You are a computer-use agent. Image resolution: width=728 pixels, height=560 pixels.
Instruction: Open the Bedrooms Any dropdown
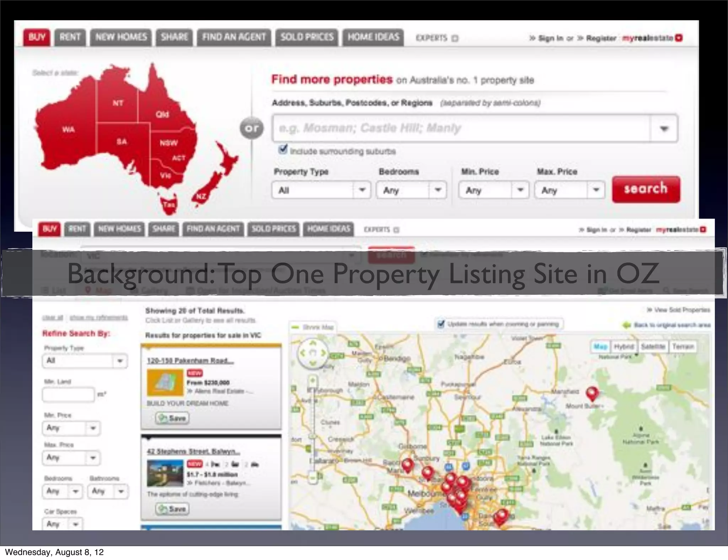tap(411, 190)
